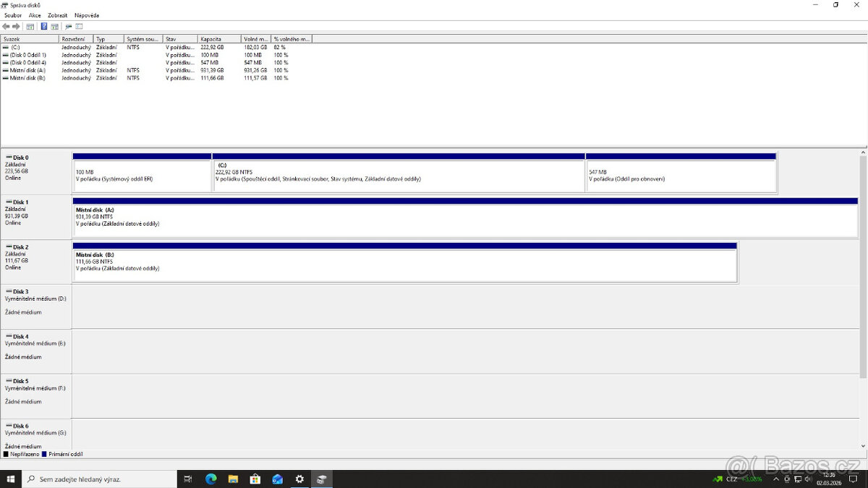Click in the Windows taskbar search box

101,479
